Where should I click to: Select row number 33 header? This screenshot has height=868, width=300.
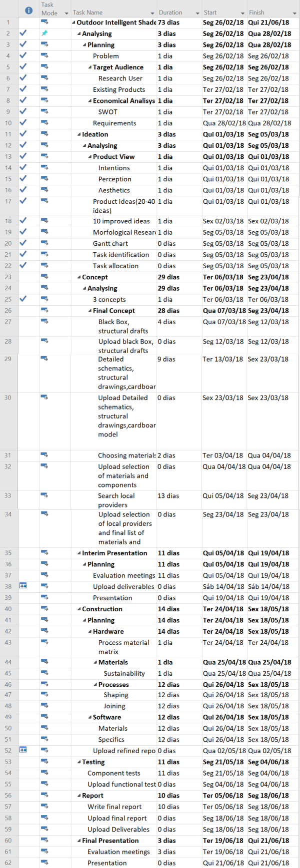point(8,495)
